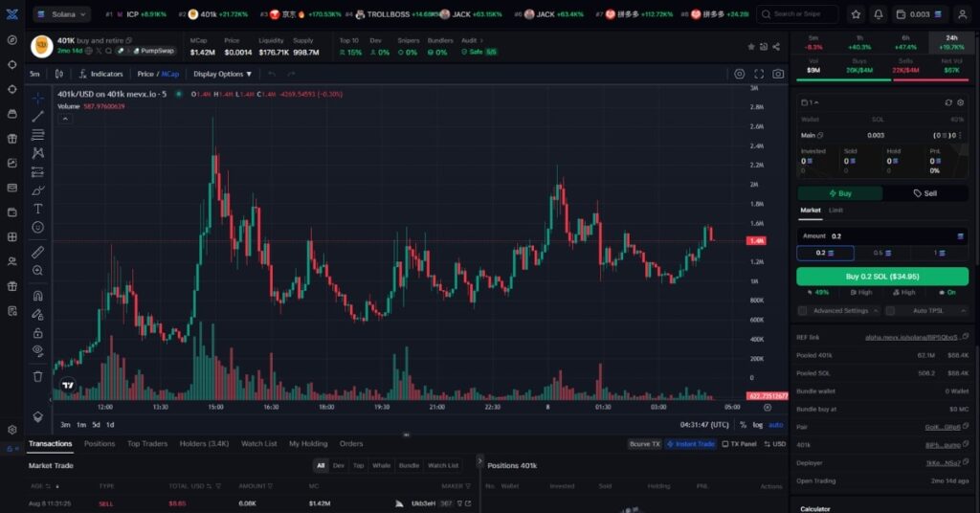
Task: Select the crosshair cursor tool
Action: pyautogui.click(x=38, y=98)
